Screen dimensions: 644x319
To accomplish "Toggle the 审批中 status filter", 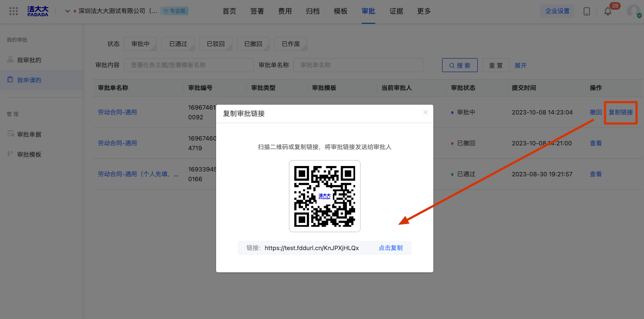I will (x=141, y=44).
